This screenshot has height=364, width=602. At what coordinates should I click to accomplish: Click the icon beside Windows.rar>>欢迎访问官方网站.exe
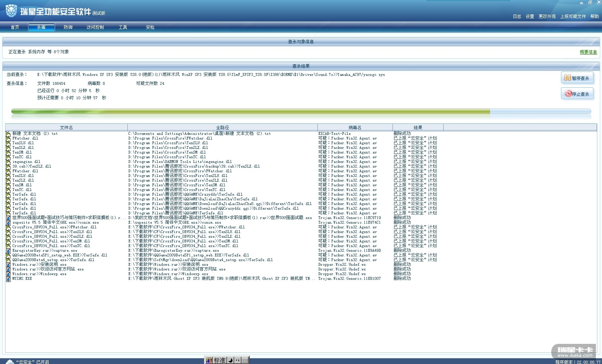coord(8,269)
